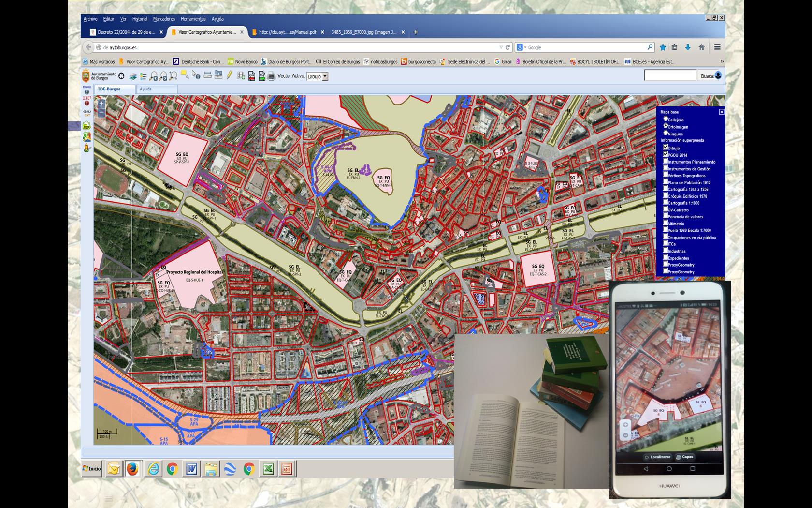This screenshot has height=508, width=812.
Task: Open the Marcadores menu
Action: pyautogui.click(x=164, y=19)
